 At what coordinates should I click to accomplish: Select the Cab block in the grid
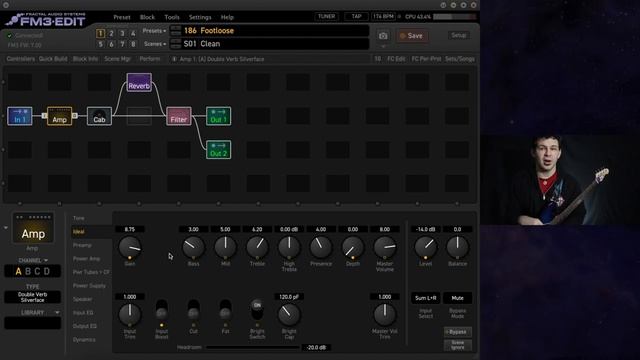pos(99,116)
